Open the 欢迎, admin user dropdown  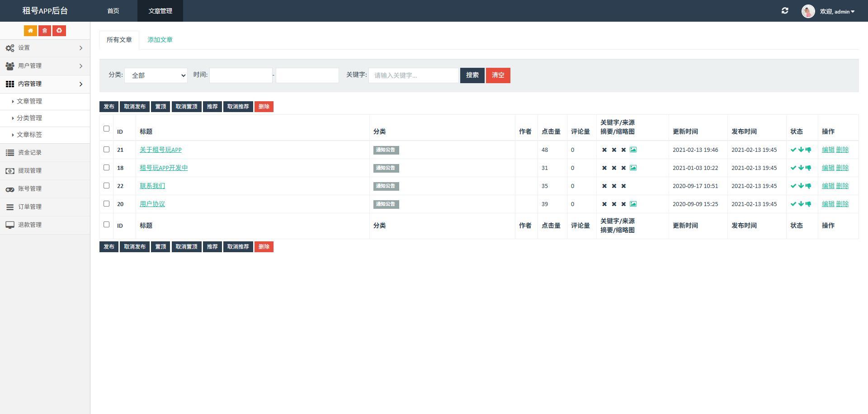tap(837, 11)
